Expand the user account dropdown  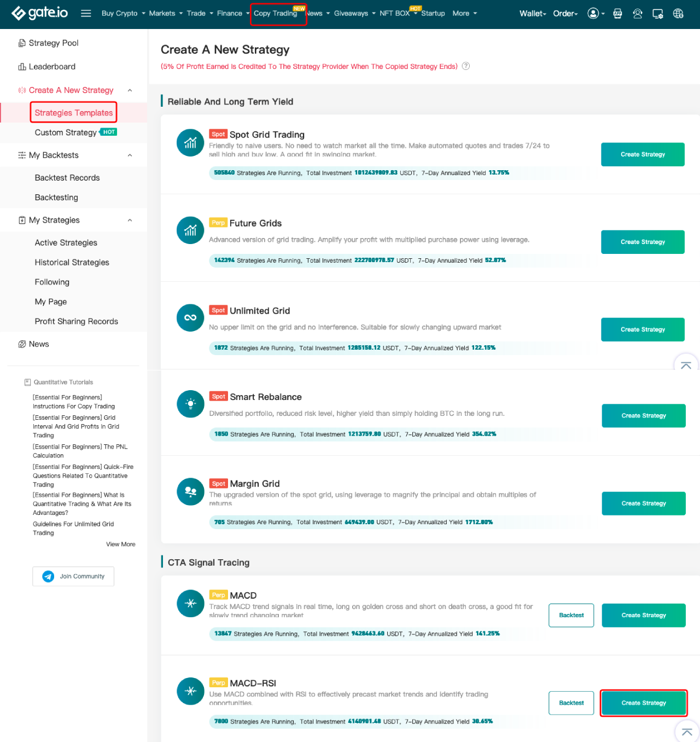(x=596, y=13)
